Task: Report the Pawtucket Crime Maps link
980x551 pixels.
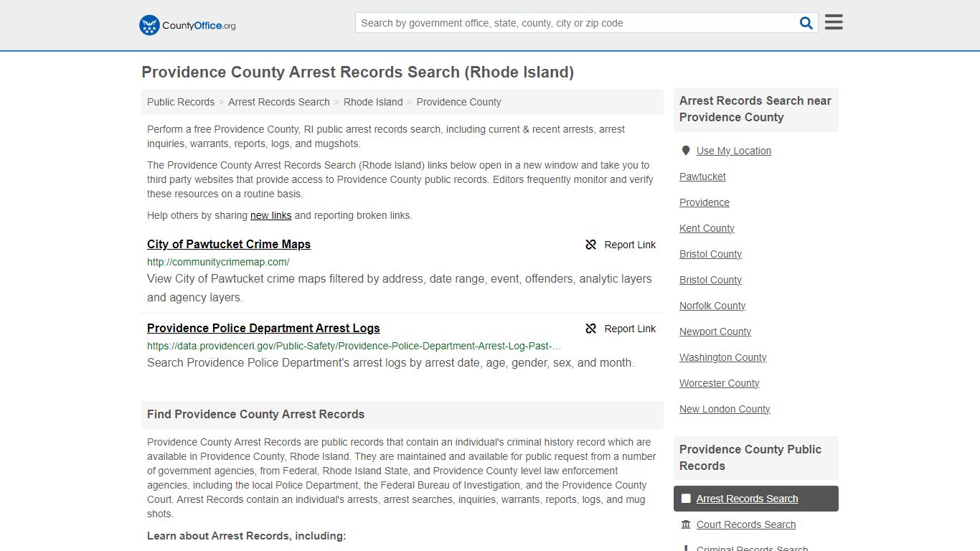Action: 621,245
